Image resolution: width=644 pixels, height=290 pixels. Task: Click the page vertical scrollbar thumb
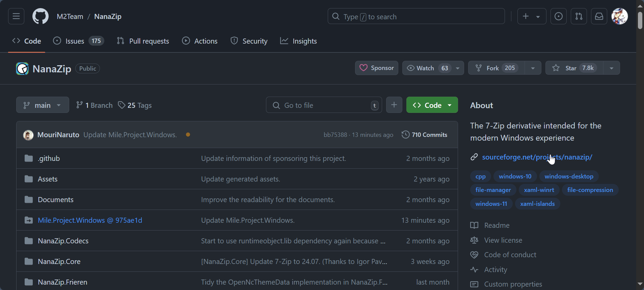tap(640, 20)
